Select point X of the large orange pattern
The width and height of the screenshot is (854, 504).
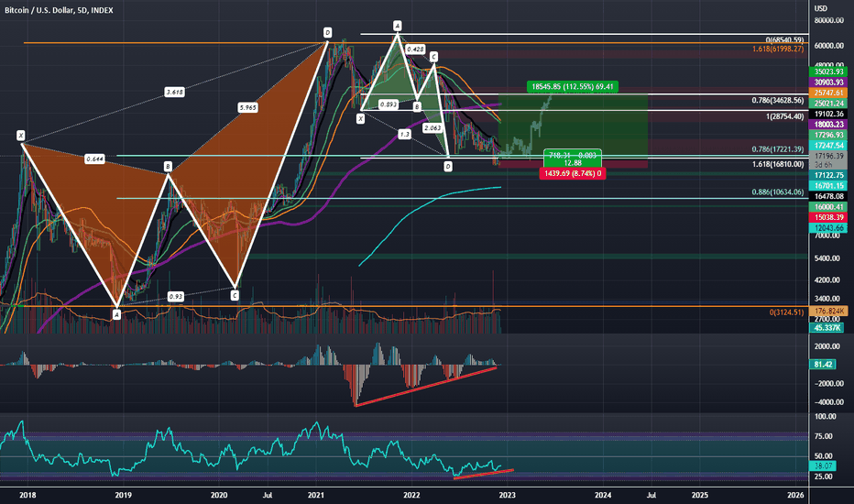21,135
